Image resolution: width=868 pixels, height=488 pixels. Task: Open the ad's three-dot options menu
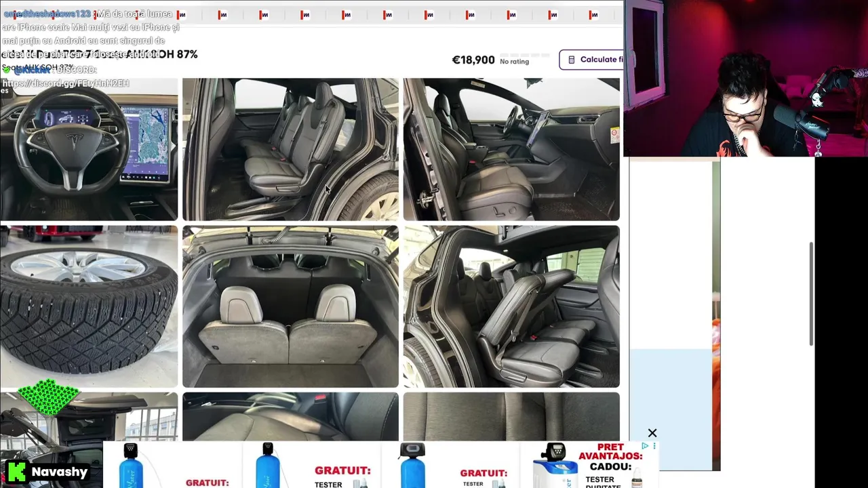click(654, 446)
